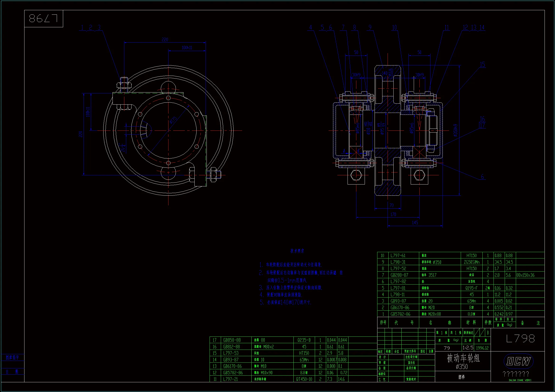Select the 145 dimension below section view

click(415, 223)
